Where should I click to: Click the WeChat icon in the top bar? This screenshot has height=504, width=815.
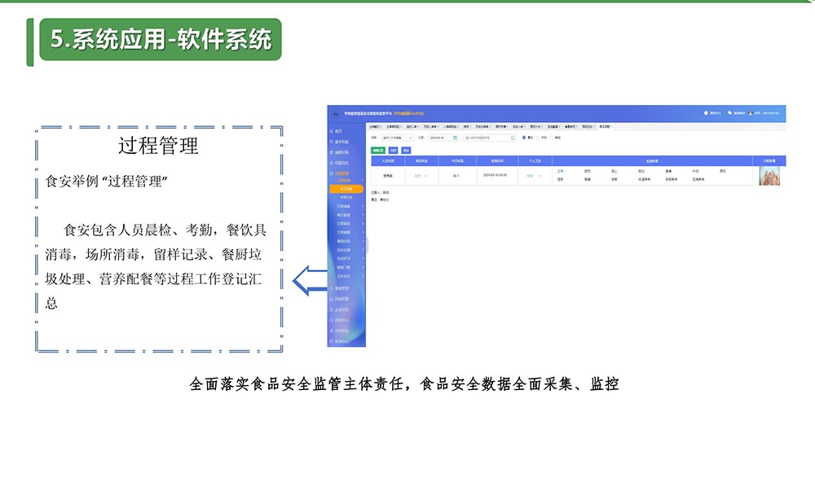click(729, 113)
